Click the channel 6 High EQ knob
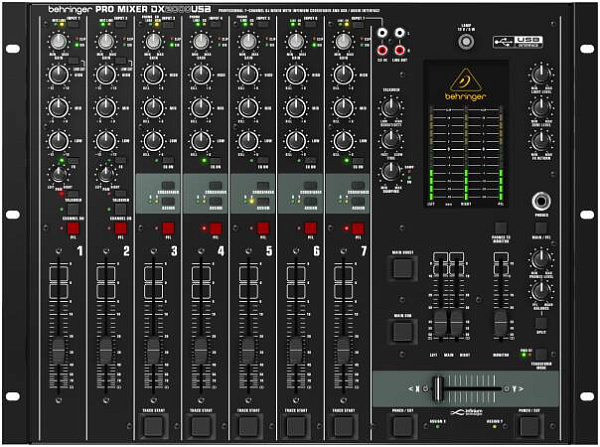 296,75
